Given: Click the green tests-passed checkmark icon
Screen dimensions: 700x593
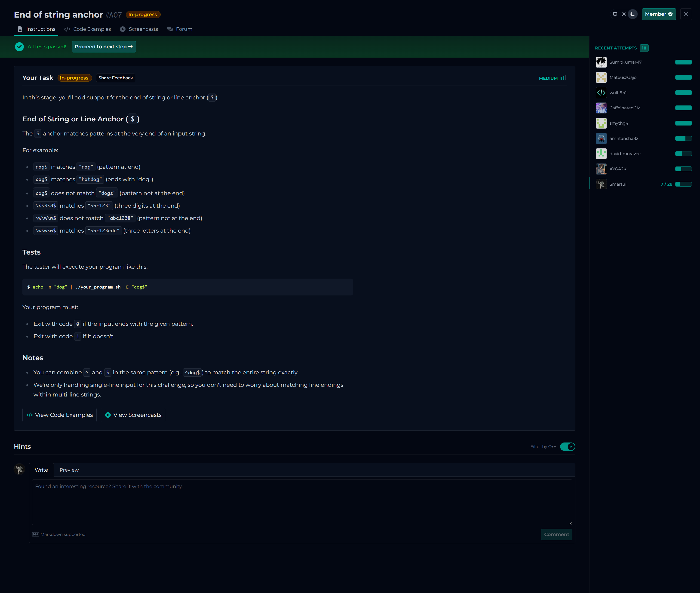Looking at the screenshot, I should [19, 47].
